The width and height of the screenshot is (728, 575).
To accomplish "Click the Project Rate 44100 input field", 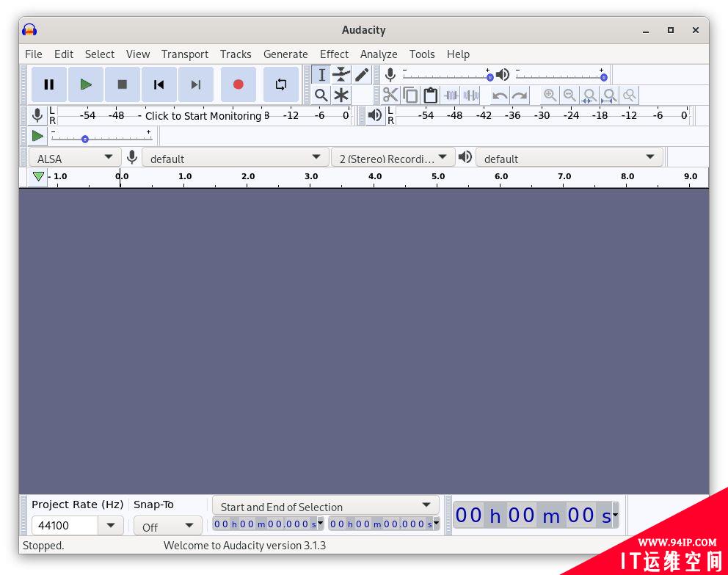I will pos(65,525).
